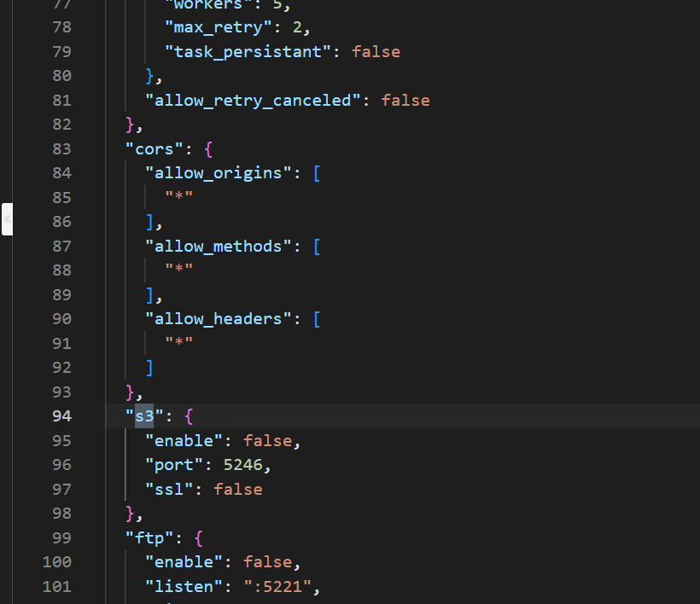The height and width of the screenshot is (604, 700).
Task: Click the double-chevron collapse handle on left edge
Action: coord(7,219)
